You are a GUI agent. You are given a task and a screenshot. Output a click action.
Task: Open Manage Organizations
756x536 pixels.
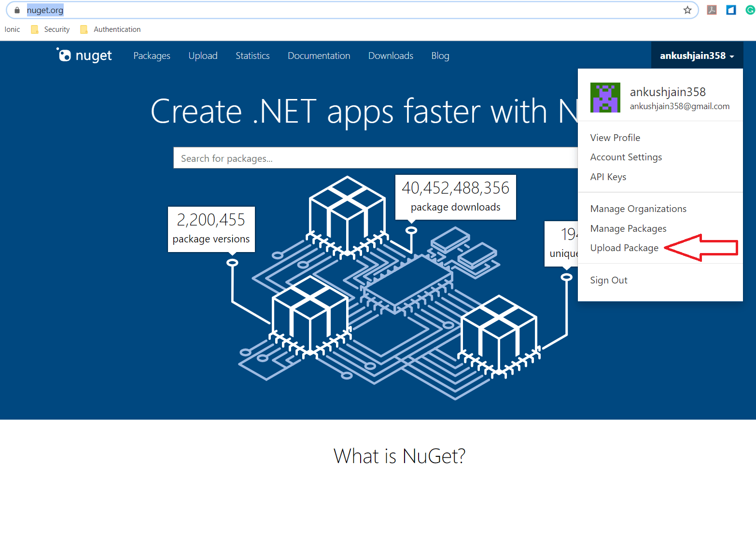pyautogui.click(x=638, y=208)
